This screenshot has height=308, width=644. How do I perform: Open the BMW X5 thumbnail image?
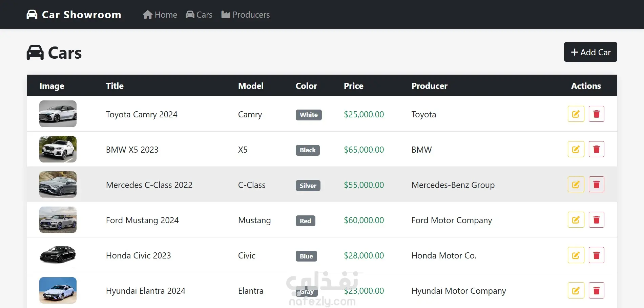pos(58,149)
